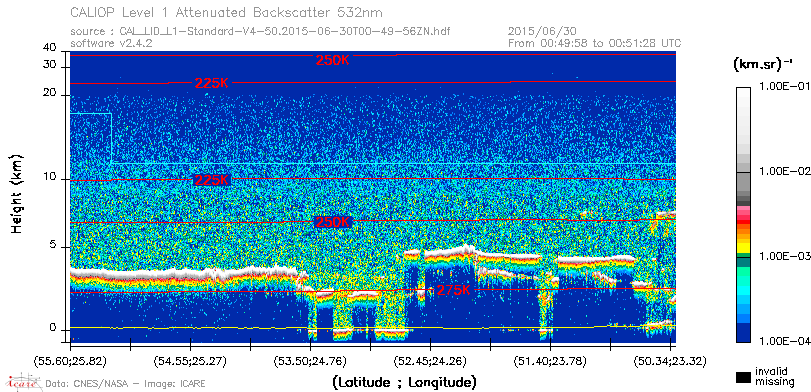The image size is (811, 392).
Task: Click the "From 00:49:58 to 00:51:28 UTC" text
Action: point(595,43)
